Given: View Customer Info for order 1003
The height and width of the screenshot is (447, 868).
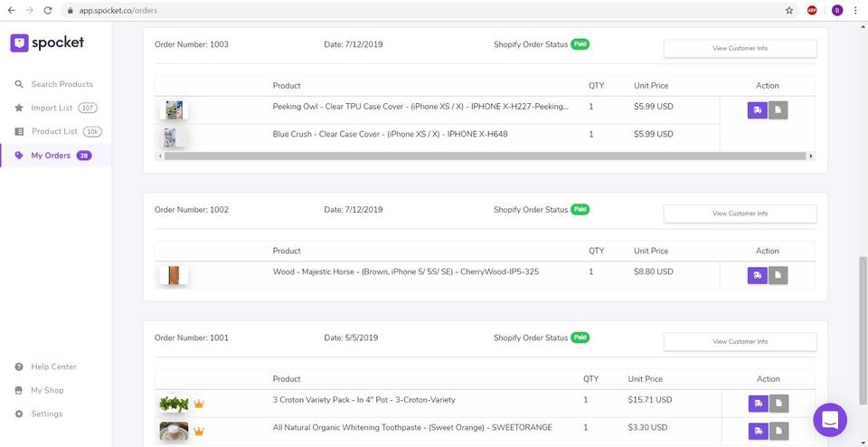Looking at the screenshot, I should click(740, 48).
